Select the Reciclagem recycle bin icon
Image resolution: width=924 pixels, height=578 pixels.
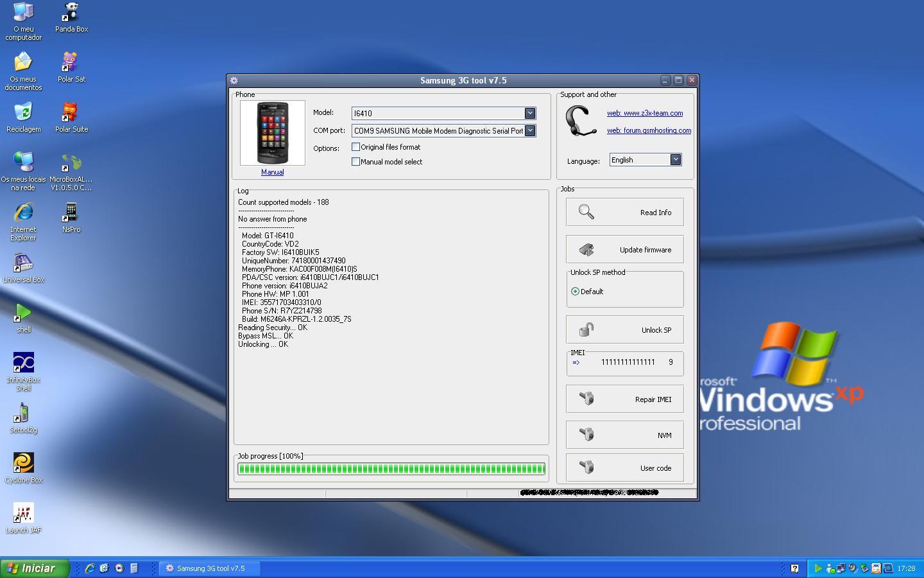[23, 118]
